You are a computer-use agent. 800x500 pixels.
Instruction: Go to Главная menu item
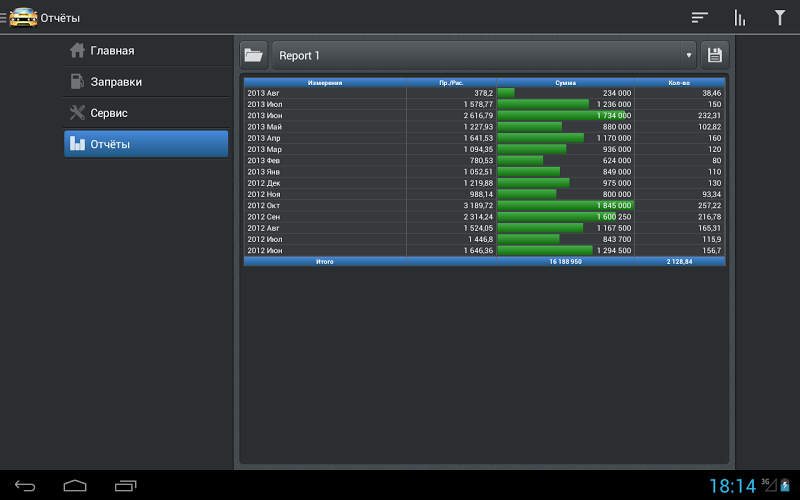coord(146,51)
